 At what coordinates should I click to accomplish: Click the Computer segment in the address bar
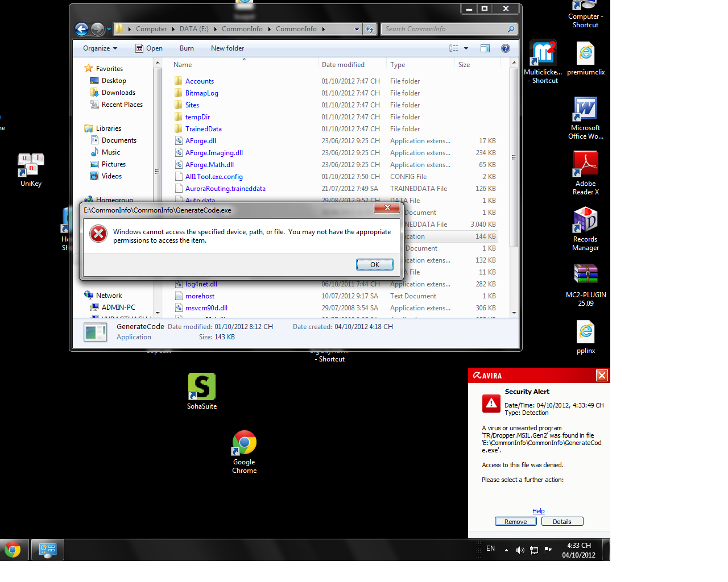click(151, 29)
